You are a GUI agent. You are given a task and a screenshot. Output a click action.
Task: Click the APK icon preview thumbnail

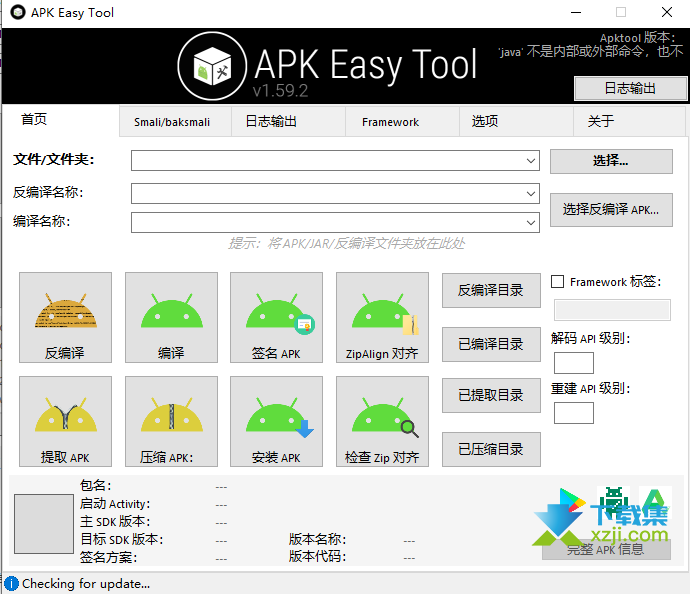click(44, 524)
